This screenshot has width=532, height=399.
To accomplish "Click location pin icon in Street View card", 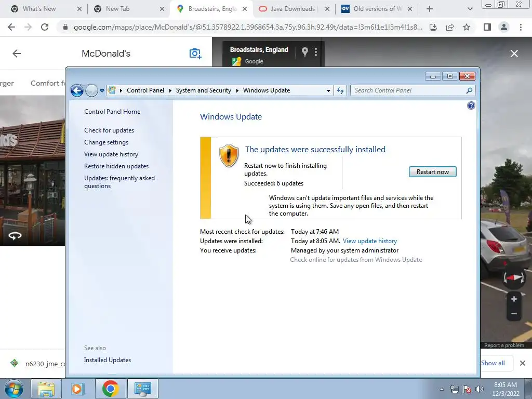I will [304, 51].
